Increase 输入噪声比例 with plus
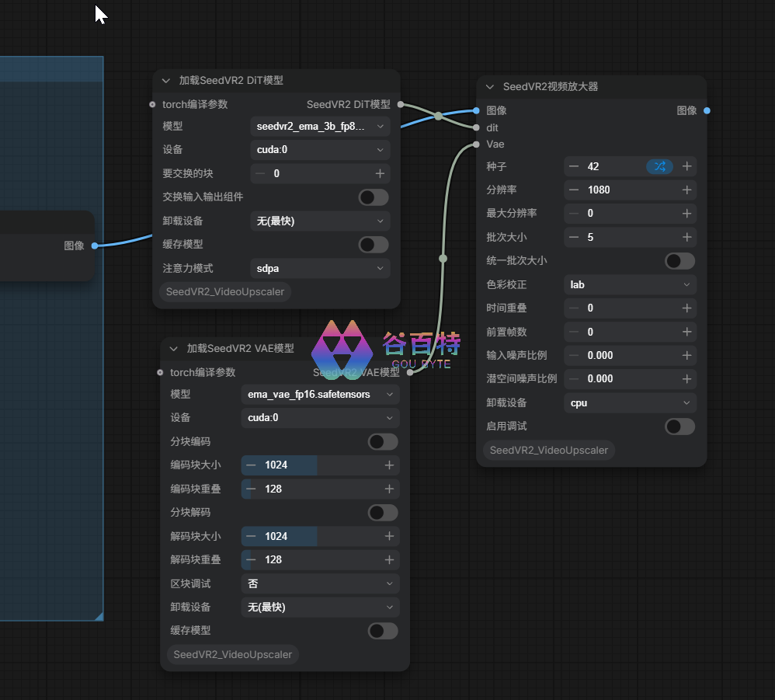 coord(686,355)
